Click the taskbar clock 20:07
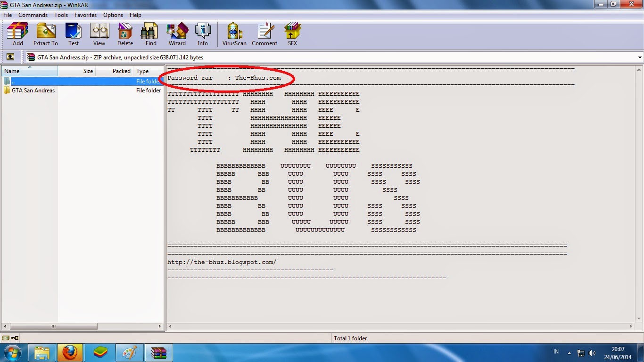 [x=618, y=349]
